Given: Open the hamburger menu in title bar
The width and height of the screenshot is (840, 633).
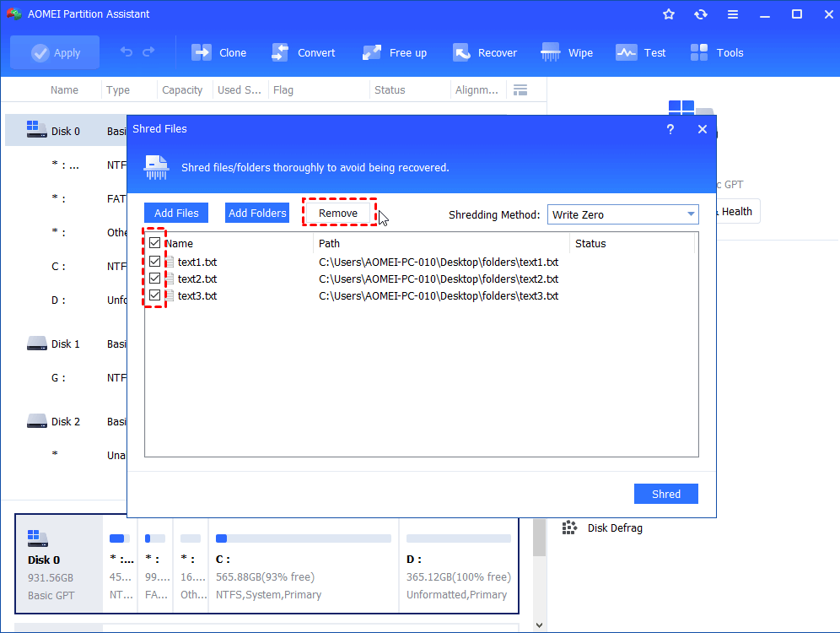Looking at the screenshot, I should (733, 14).
